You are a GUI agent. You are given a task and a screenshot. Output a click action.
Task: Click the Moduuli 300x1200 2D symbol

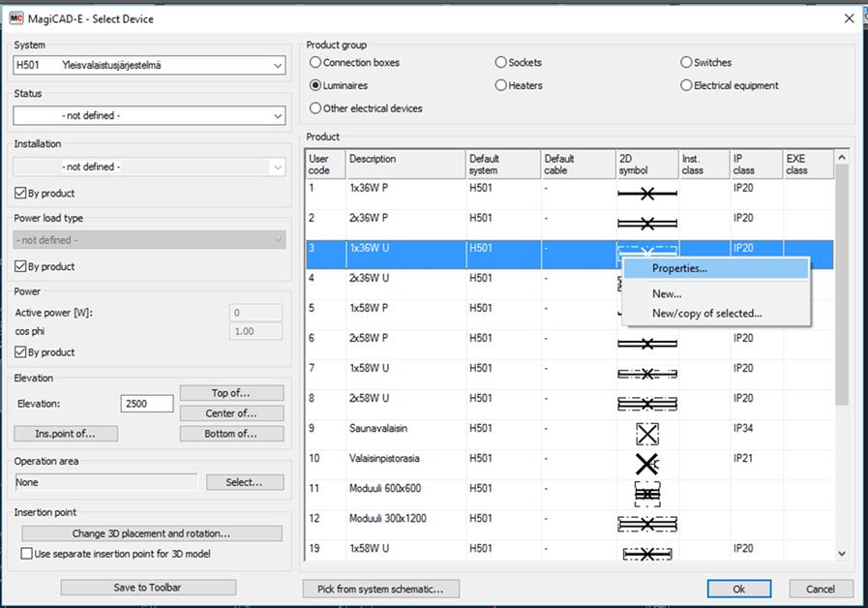tap(647, 523)
